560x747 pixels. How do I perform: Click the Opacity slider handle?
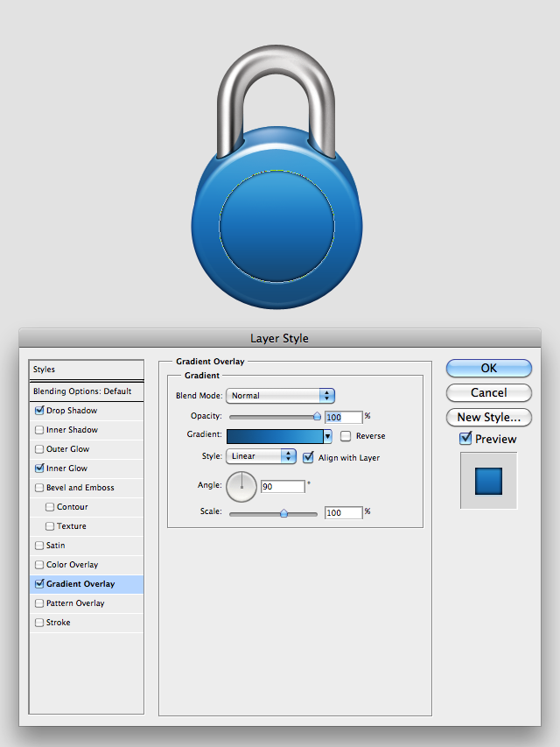pos(317,417)
